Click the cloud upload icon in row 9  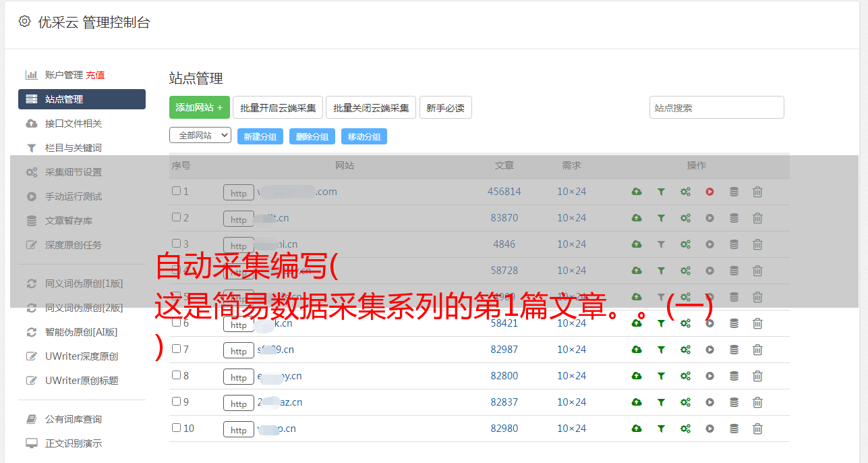tap(637, 402)
